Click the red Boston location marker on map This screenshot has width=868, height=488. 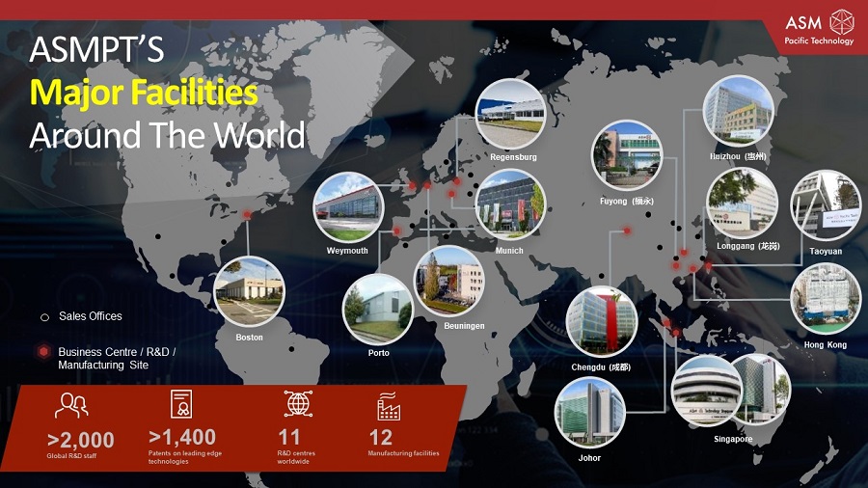click(247, 215)
